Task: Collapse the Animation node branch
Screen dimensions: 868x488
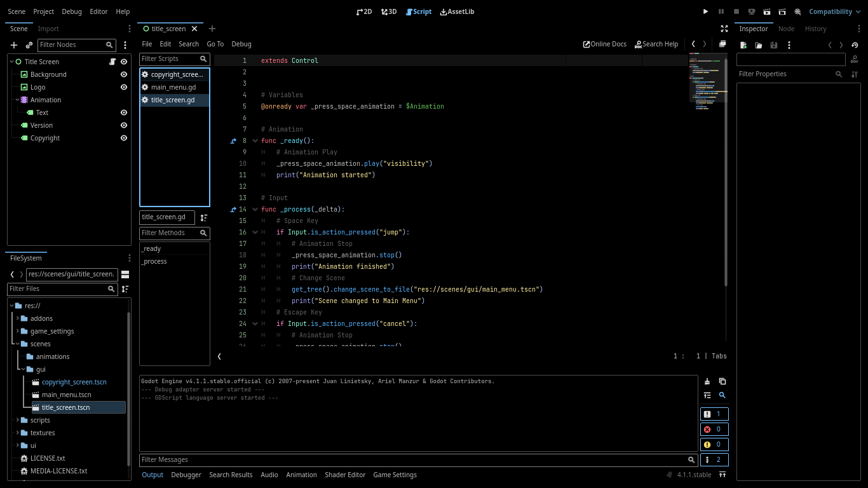Action: (17, 100)
